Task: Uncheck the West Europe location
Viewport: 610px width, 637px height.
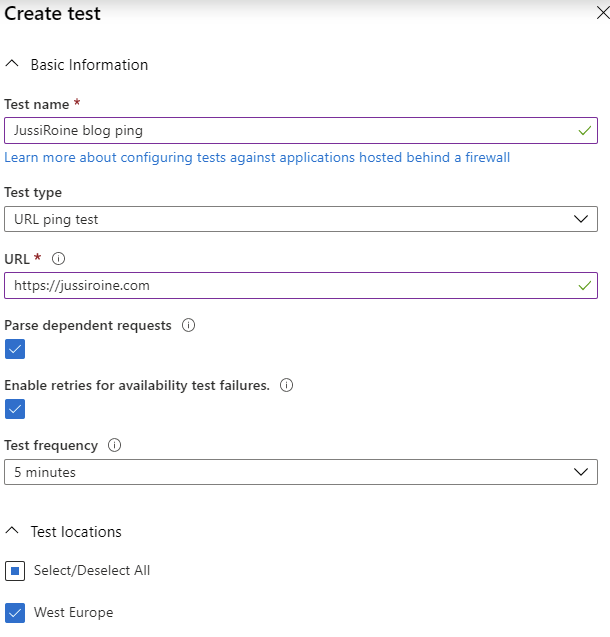Action: click(x=15, y=613)
